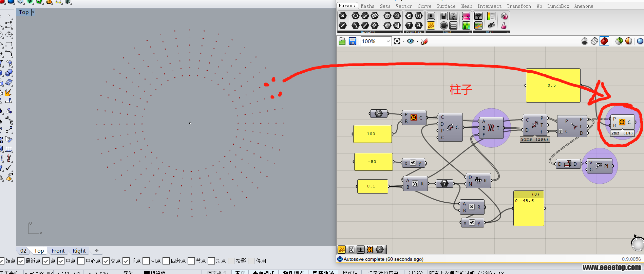Enable the 中心点 osnap checkbox
Image resolution: width=644 pixels, height=274 pixels.
tap(81, 261)
